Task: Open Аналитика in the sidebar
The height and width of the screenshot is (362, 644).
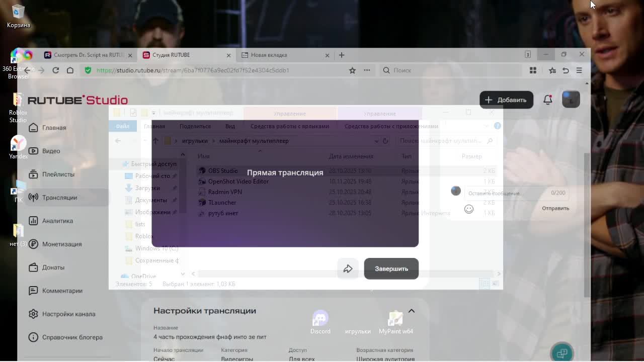Action: (x=67, y=221)
